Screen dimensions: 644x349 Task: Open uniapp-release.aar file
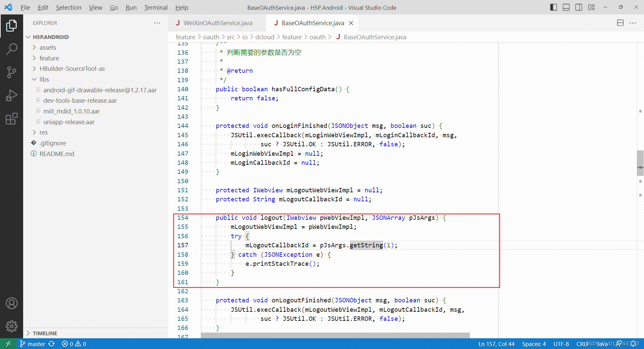click(x=69, y=122)
